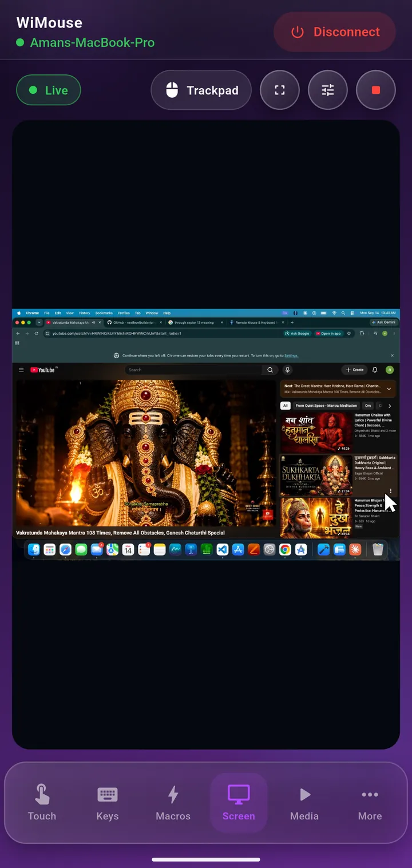
Task: Open the Sukhkarta Dukhharta video thumbnail
Action: 316,475
